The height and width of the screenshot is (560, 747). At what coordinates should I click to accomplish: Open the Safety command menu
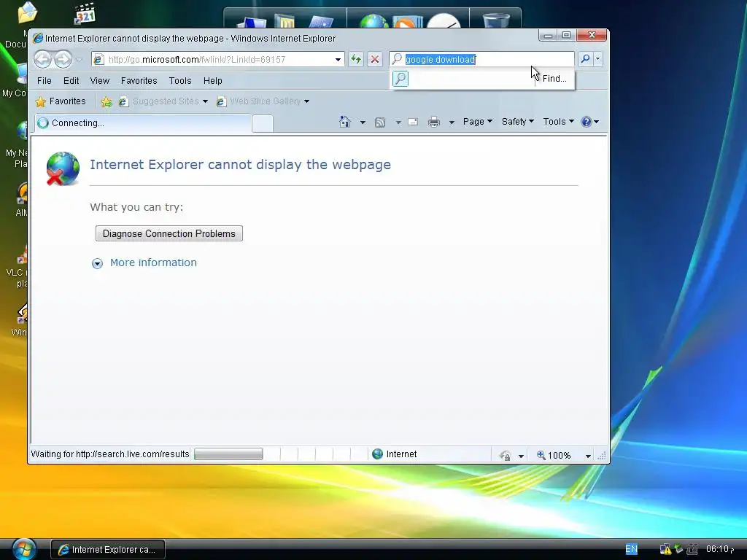[518, 122]
